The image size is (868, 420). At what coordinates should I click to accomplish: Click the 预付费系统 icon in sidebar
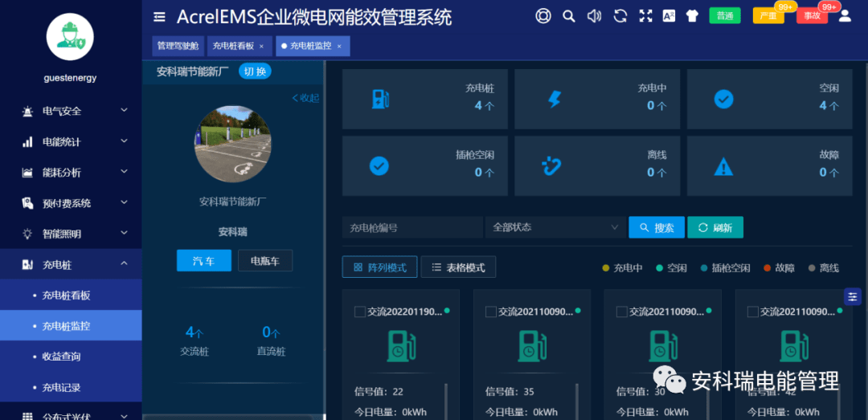[x=27, y=203]
